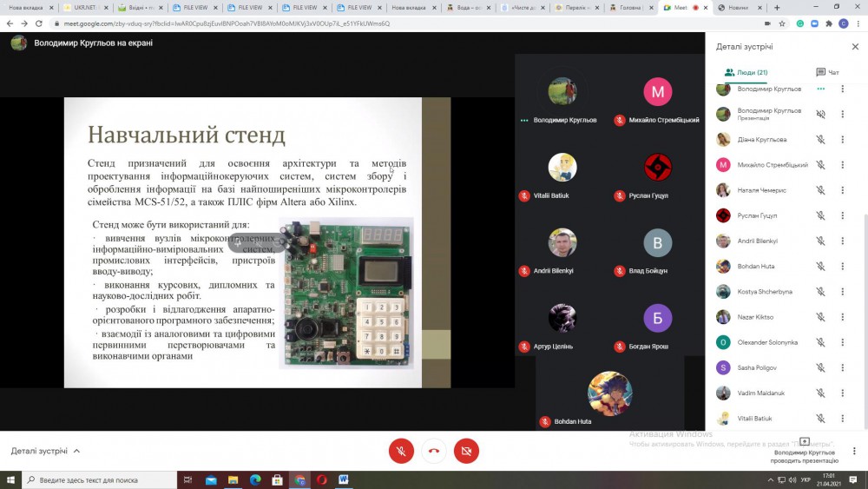Image resolution: width=868 pixels, height=489 pixels.
Task: Click the presentation status screen icon
Action: 804,442
